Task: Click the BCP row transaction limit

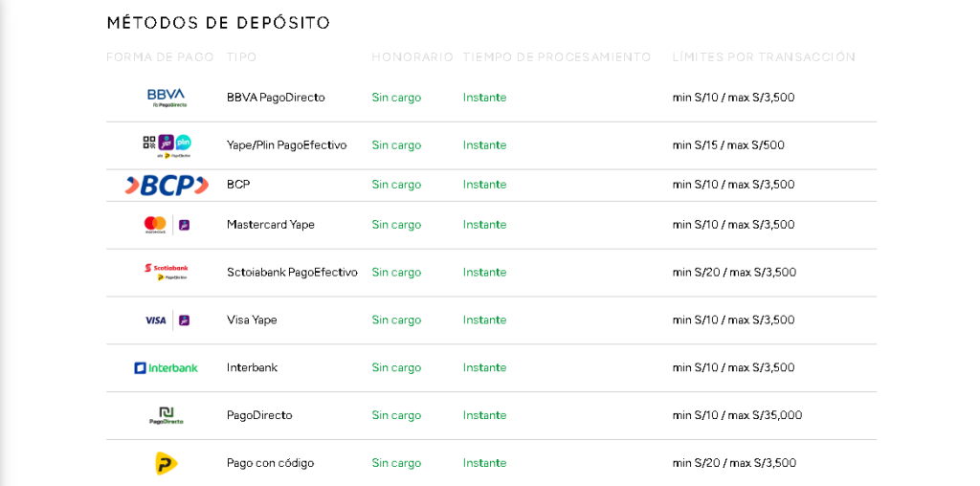Action: coord(734,185)
